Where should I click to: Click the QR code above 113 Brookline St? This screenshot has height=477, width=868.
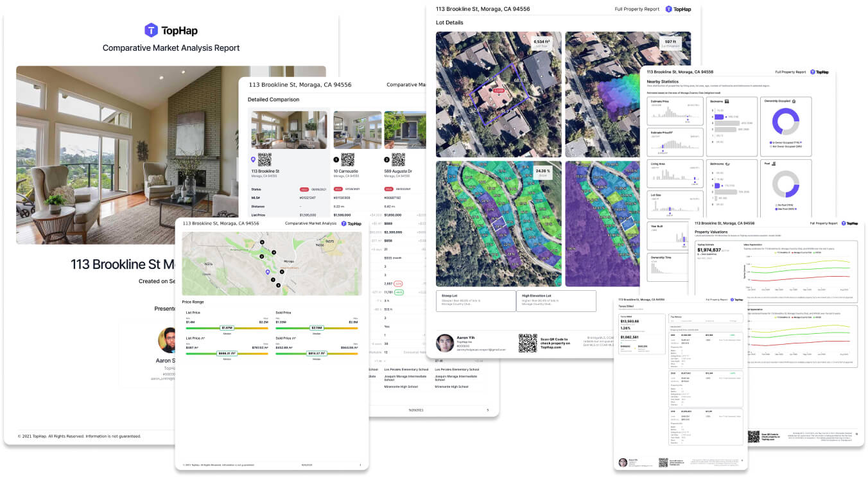(x=265, y=159)
